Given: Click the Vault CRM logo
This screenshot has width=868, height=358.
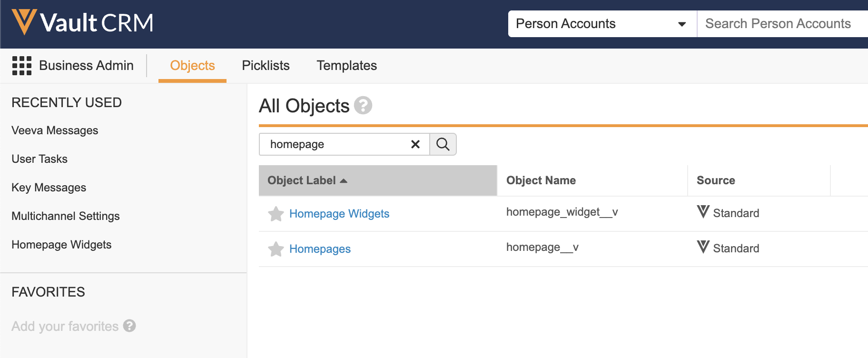Looking at the screenshot, I should (83, 22).
